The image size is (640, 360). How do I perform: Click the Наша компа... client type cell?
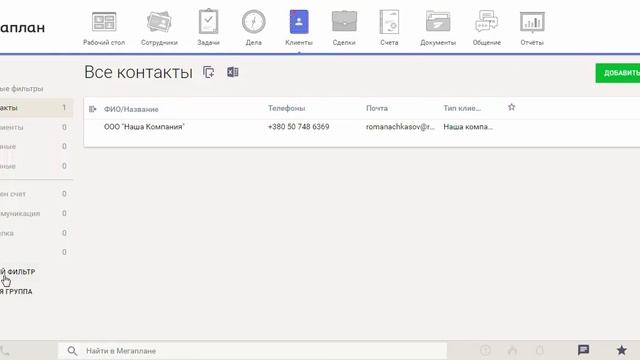point(468,127)
